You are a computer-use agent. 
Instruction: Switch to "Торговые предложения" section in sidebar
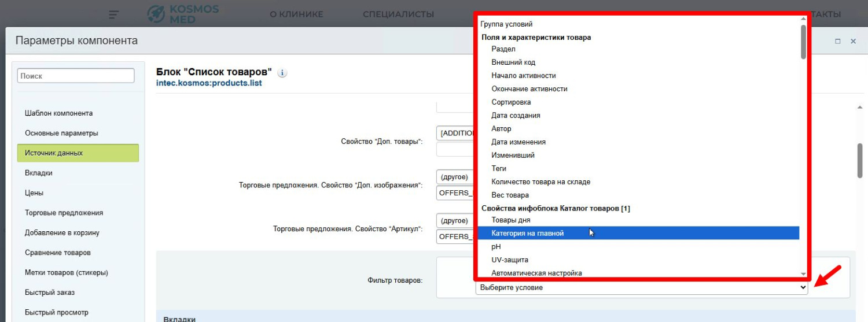64,213
